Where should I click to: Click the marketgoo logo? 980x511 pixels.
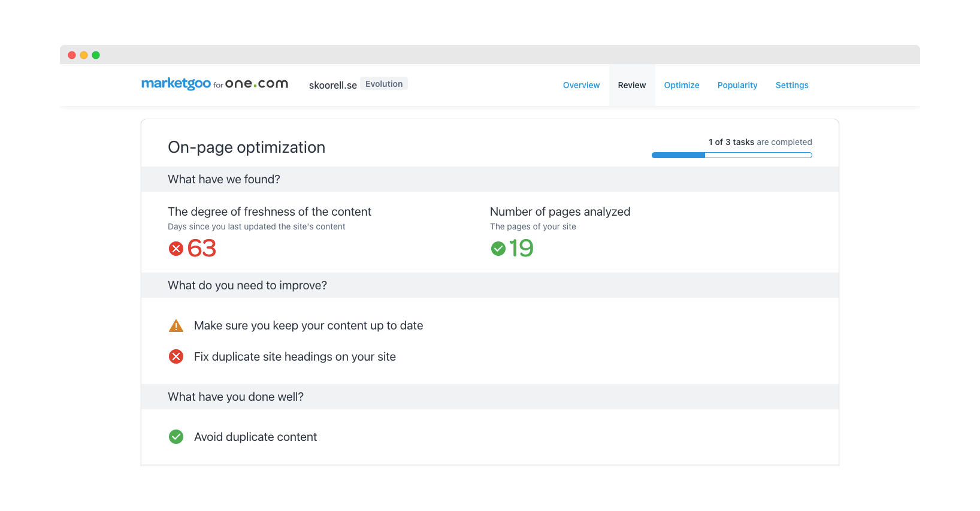[176, 83]
